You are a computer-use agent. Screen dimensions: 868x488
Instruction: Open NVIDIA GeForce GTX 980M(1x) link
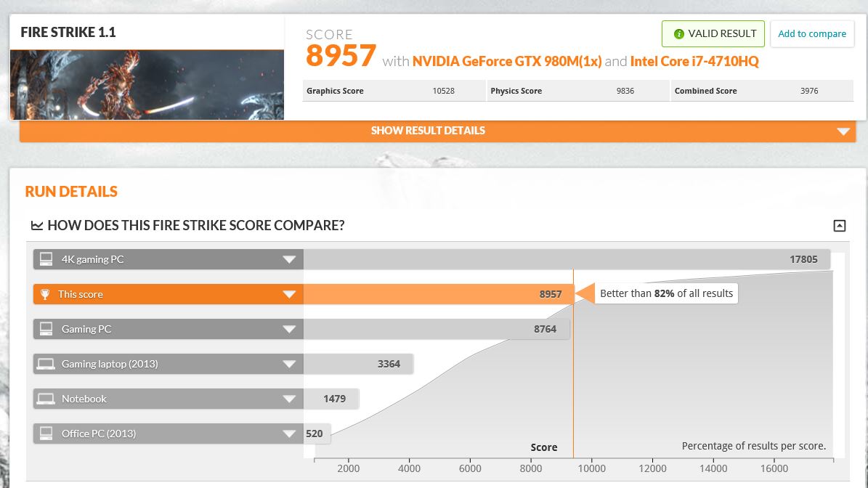506,62
